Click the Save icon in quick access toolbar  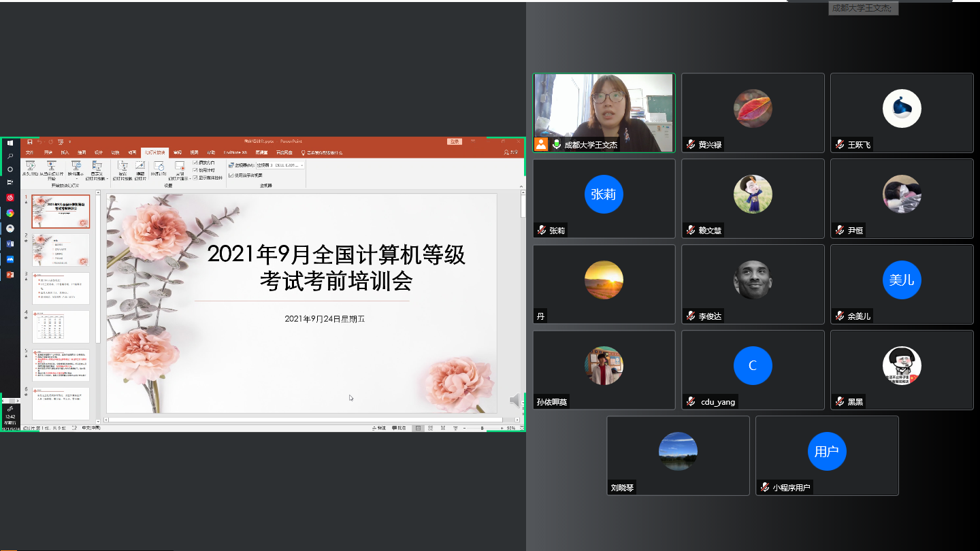(29, 142)
